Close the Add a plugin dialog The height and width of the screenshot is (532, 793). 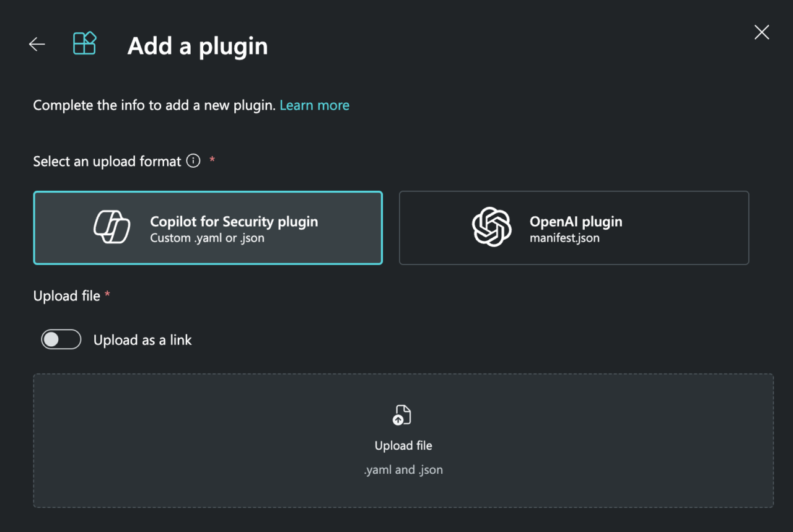761,32
